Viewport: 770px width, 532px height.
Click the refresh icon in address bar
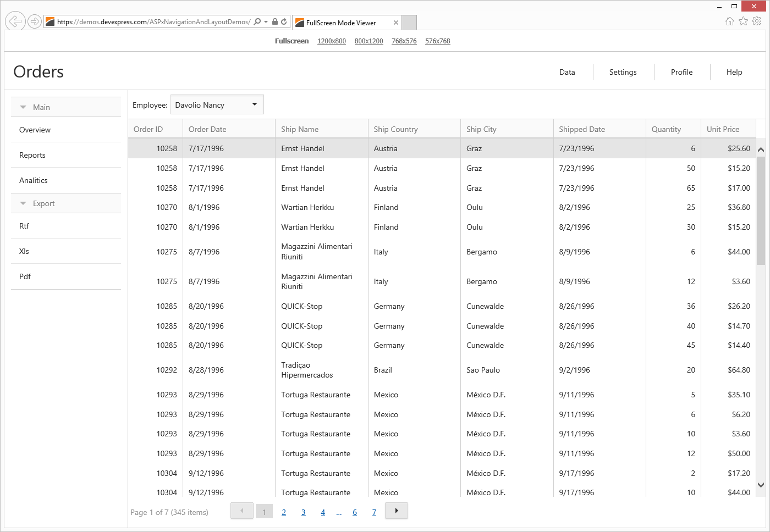pos(284,22)
